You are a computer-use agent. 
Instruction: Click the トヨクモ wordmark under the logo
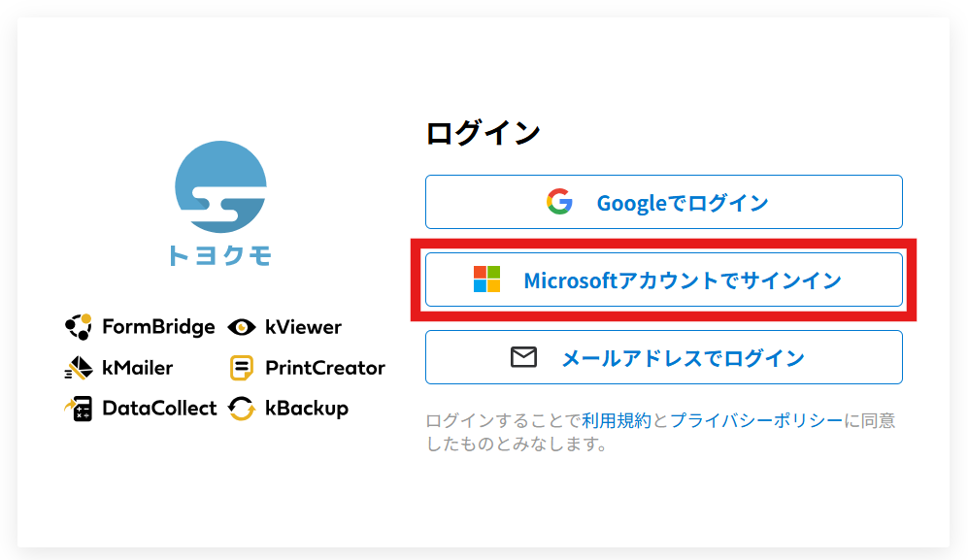coord(220,255)
